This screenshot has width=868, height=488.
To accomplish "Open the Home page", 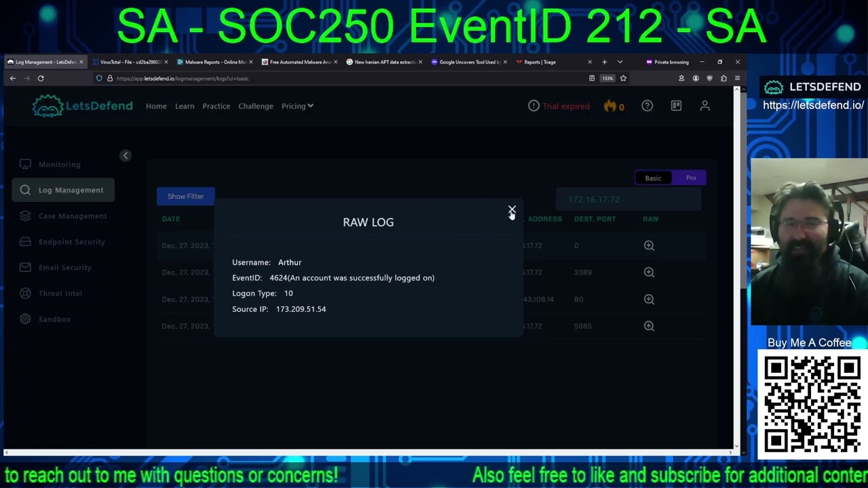I will pos(156,106).
